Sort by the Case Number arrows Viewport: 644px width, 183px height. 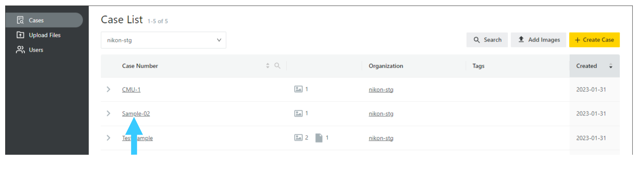click(x=268, y=66)
